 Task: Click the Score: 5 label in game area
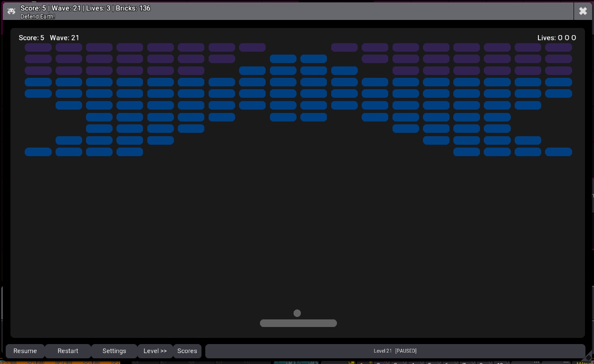[31, 38]
